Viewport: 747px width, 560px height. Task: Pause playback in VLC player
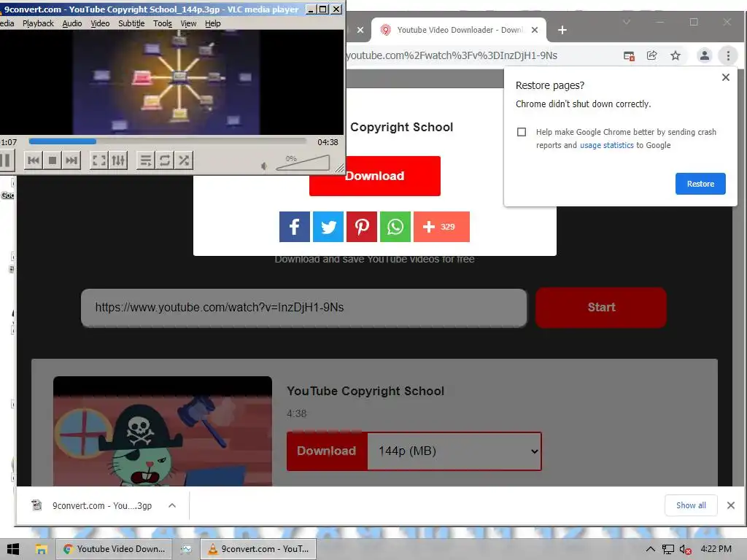[6, 160]
